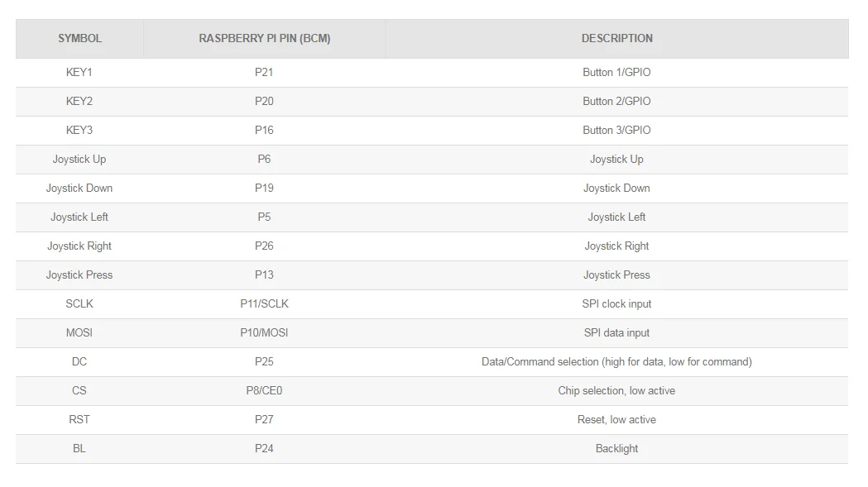Click Joystick Down in the symbol column
The width and height of the screenshot is (868, 487).
(x=79, y=188)
